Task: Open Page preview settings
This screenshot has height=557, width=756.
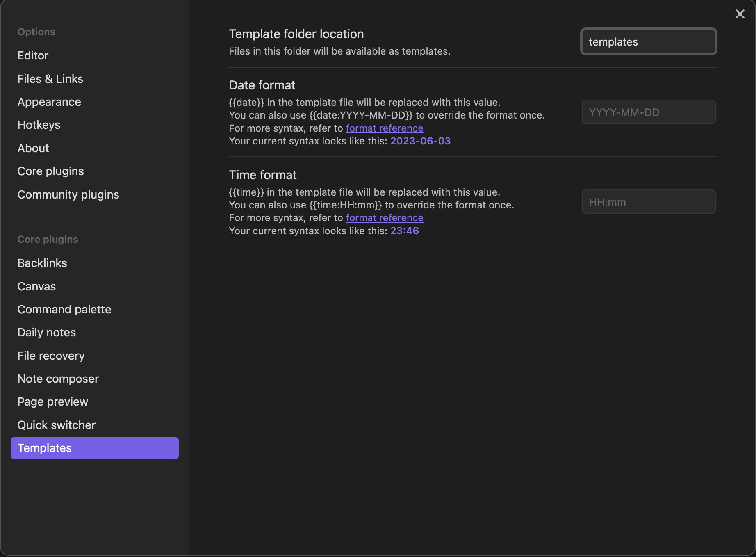Action: pyautogui.click(x=52, y=402)
